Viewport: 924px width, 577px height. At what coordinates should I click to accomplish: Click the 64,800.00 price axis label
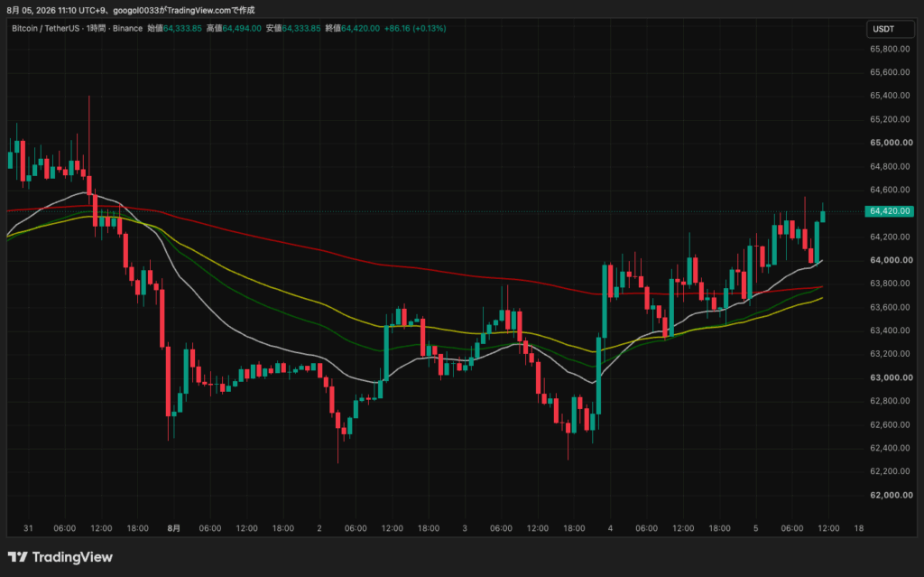point(890,166)
